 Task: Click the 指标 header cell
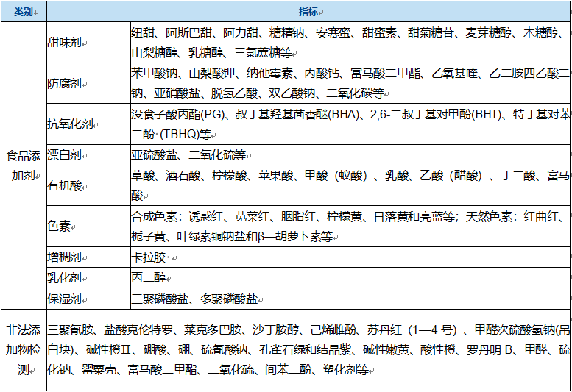[x=308, y=13]
